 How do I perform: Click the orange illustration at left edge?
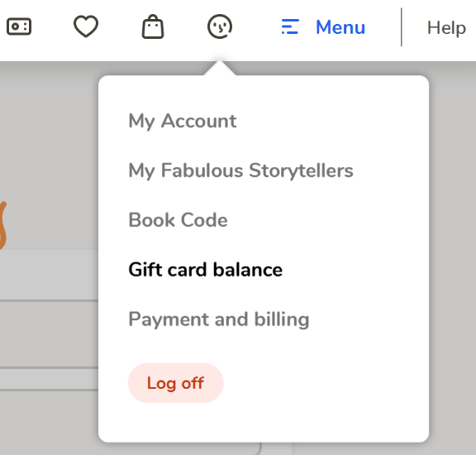3,226
